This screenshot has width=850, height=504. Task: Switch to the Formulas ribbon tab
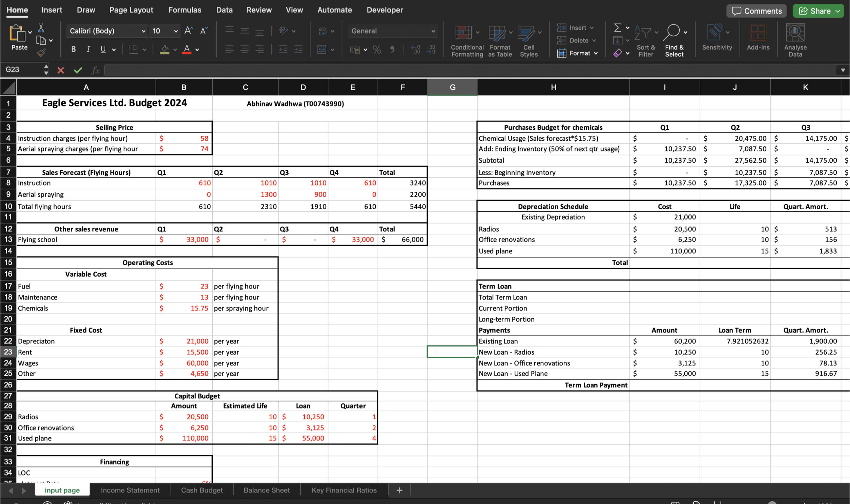click(185, 10)
